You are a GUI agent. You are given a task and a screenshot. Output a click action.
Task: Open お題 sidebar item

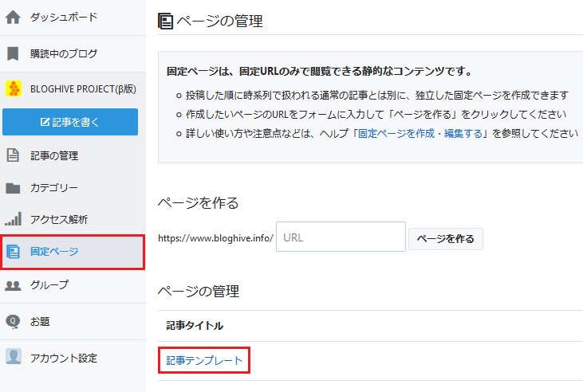click(x=40, y=321)
